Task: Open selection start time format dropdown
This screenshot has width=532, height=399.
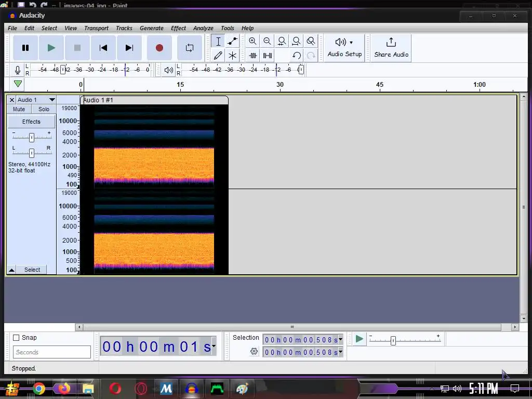Action: coord(341,339)
